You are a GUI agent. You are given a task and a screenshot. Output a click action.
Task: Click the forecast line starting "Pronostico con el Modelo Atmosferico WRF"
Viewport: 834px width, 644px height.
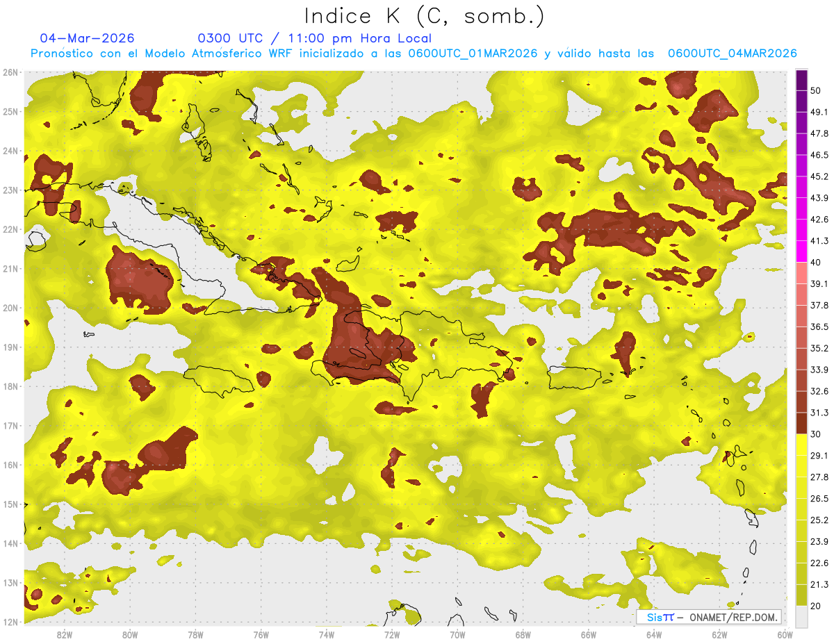point(414,53)
